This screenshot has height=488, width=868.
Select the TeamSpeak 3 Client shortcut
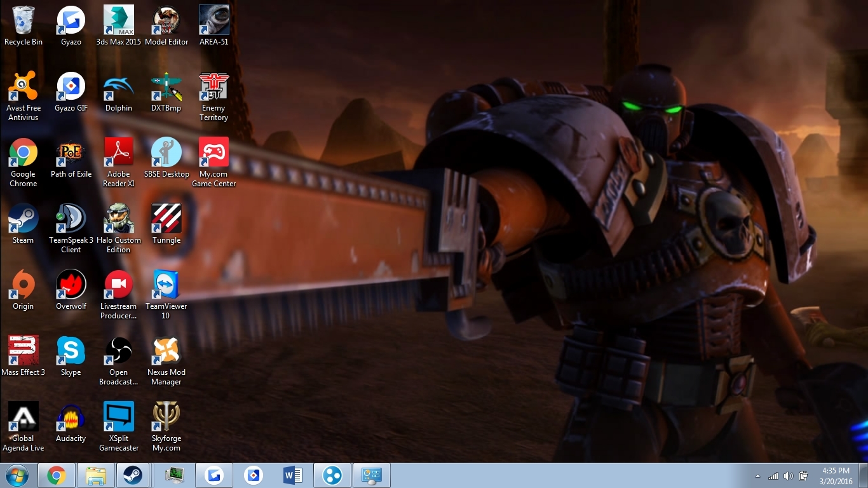click(x=71, y=229)
